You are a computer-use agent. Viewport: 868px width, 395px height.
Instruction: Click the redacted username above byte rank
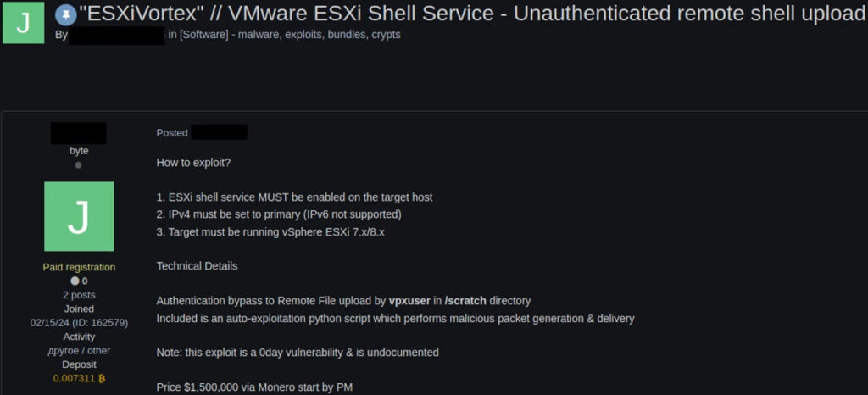pos(79,133)
